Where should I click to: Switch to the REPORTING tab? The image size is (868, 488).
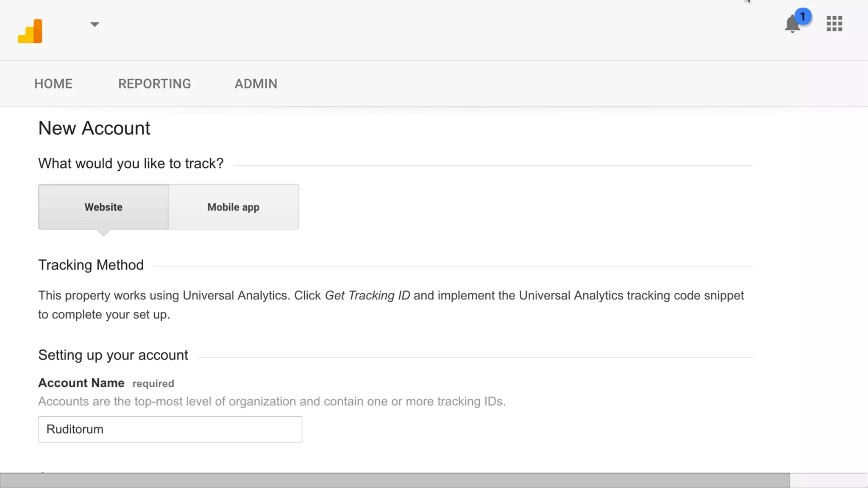(x=154, y=84)
